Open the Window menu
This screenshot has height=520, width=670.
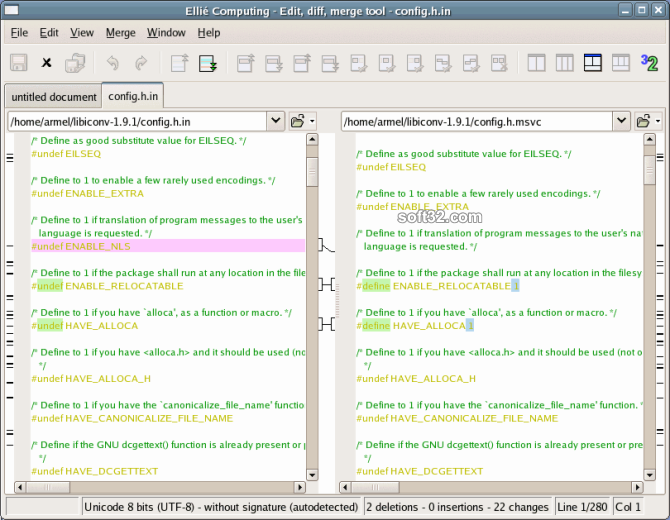[166, 32]
